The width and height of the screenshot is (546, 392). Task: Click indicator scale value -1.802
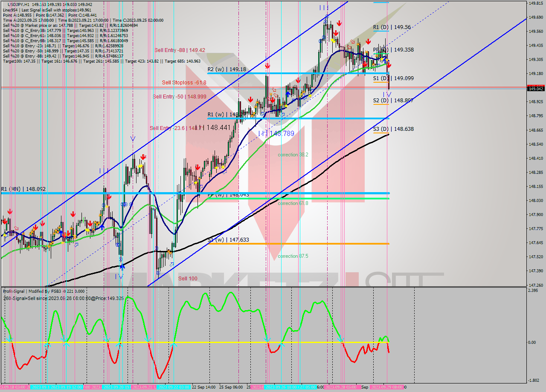(x=533, y=380)
